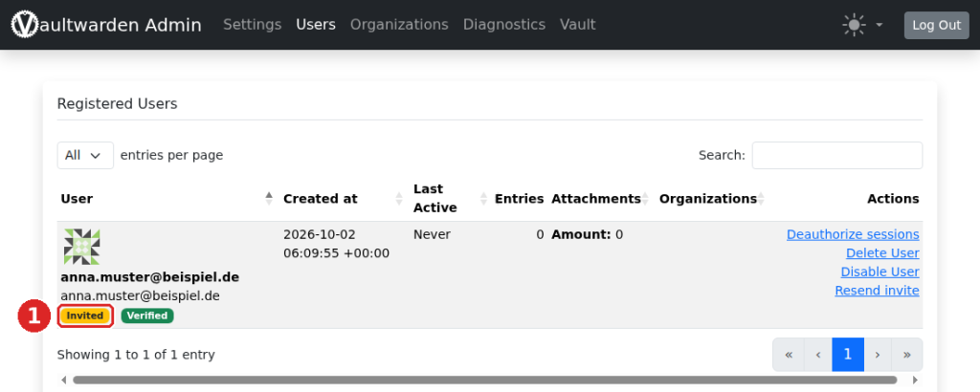Click the Vaultwarden logo icon

pos(24,25)
